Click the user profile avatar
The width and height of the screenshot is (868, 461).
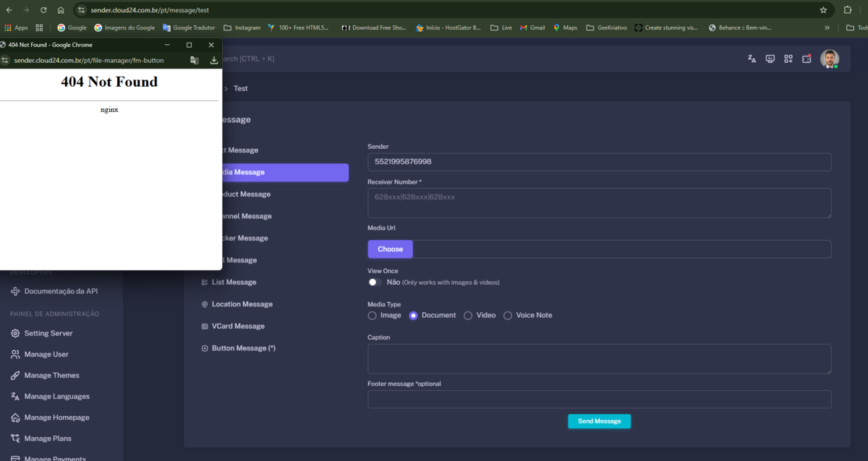point(829,59)
